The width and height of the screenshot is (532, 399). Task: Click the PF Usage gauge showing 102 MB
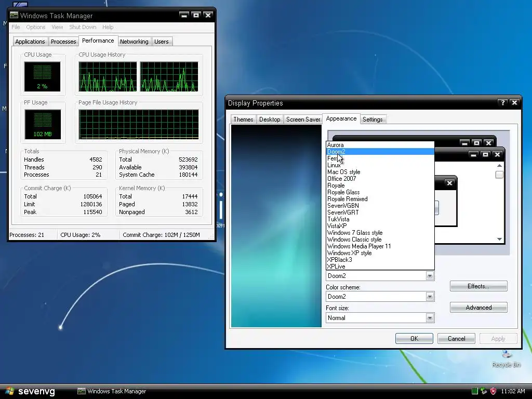click(x=43, y=125)
